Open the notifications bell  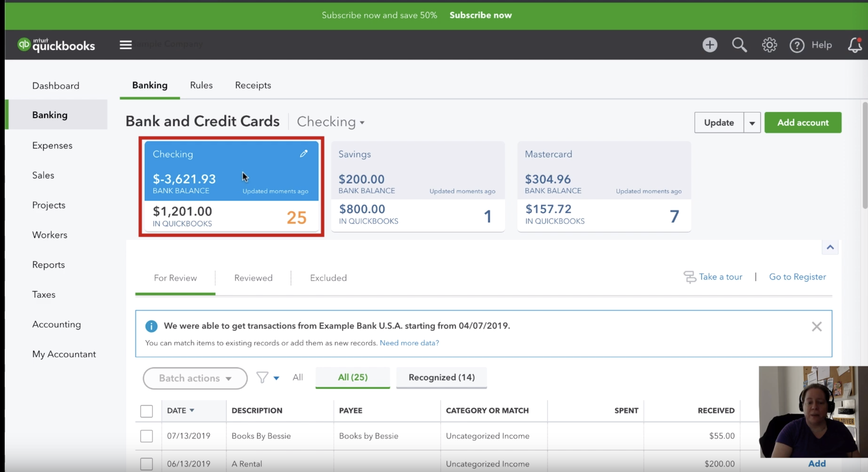855,45
